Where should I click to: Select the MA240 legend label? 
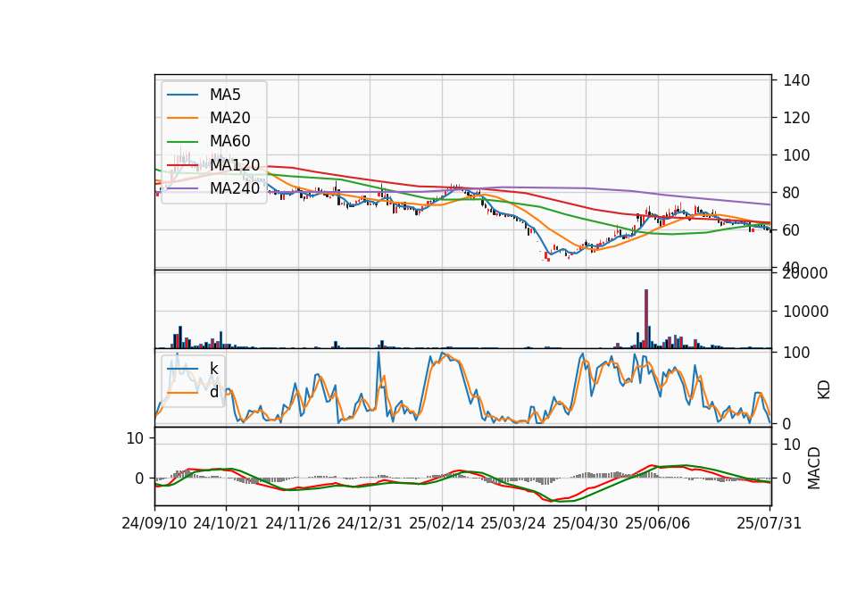pyautogui.click(x=235, y=188)
